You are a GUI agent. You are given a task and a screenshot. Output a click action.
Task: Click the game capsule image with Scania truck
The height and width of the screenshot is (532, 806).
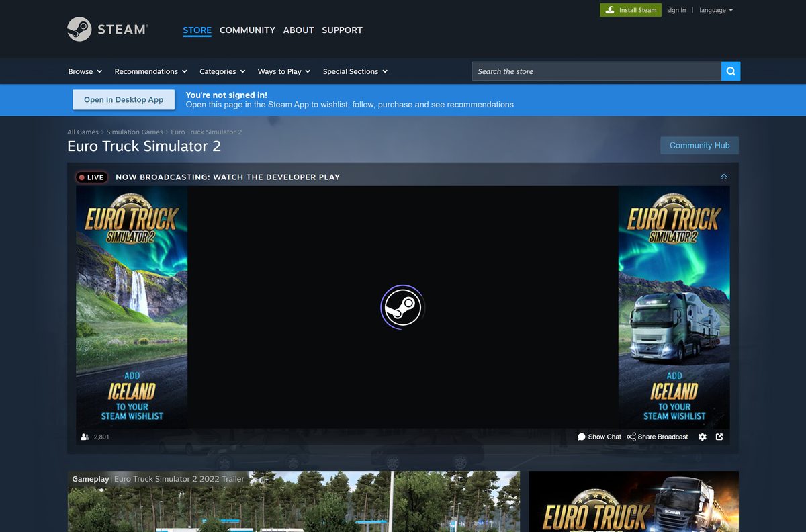pos(633,501)
